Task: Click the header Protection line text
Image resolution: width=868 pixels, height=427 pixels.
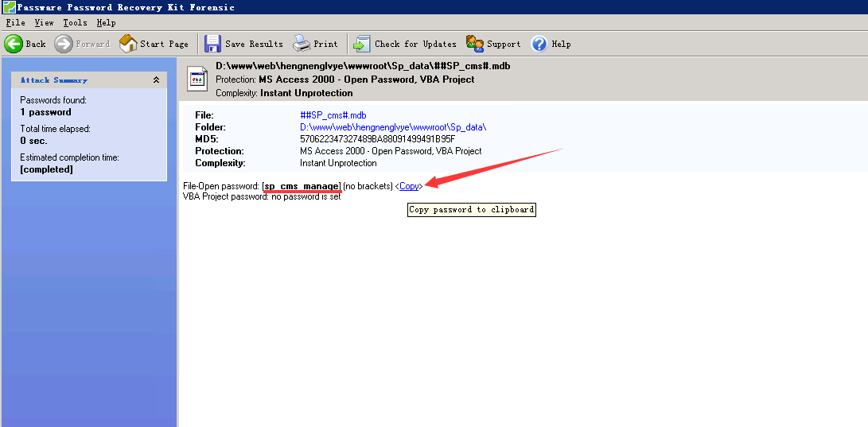Action: point(344,80)
